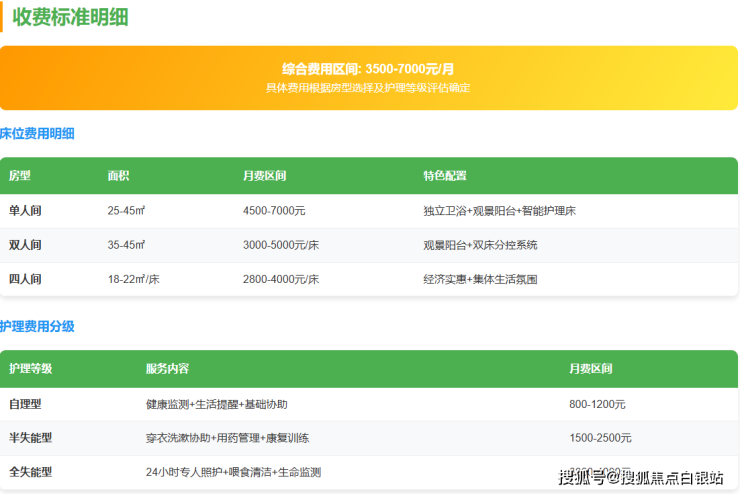Click the 800-1200元 care fee cell
The height and width of the screenshot is (494, 740).
597,404
